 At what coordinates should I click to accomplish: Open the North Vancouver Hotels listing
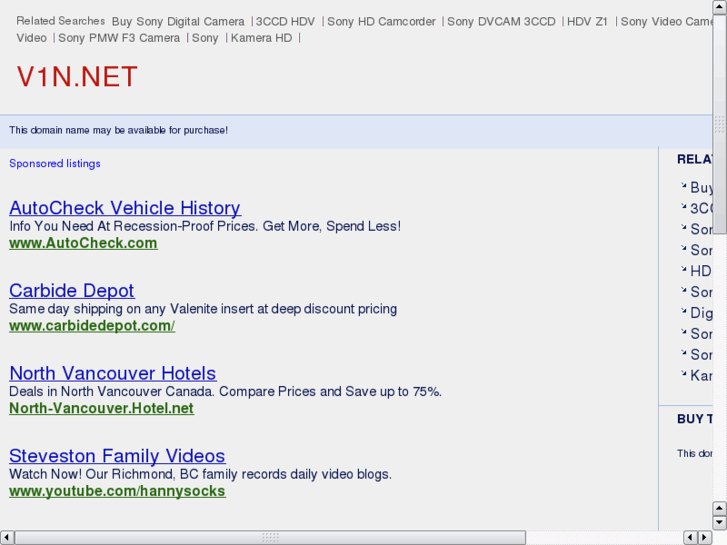coord(113,373)
